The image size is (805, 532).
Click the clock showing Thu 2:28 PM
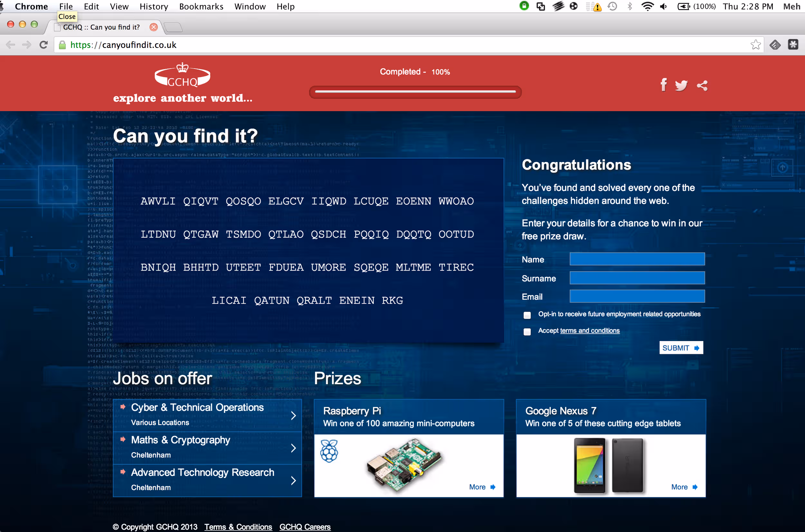[748, 6]
